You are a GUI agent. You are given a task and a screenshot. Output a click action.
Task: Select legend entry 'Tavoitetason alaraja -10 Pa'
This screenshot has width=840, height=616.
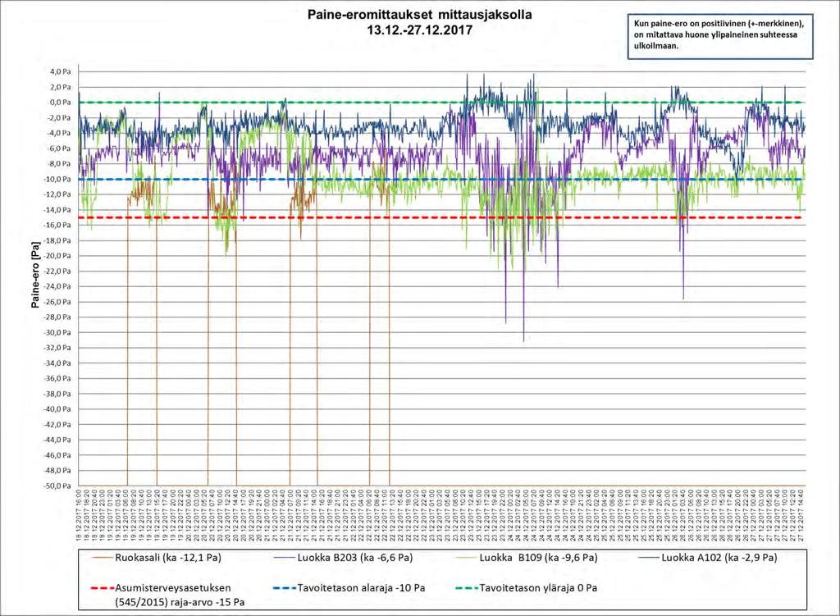pos(361,587)
